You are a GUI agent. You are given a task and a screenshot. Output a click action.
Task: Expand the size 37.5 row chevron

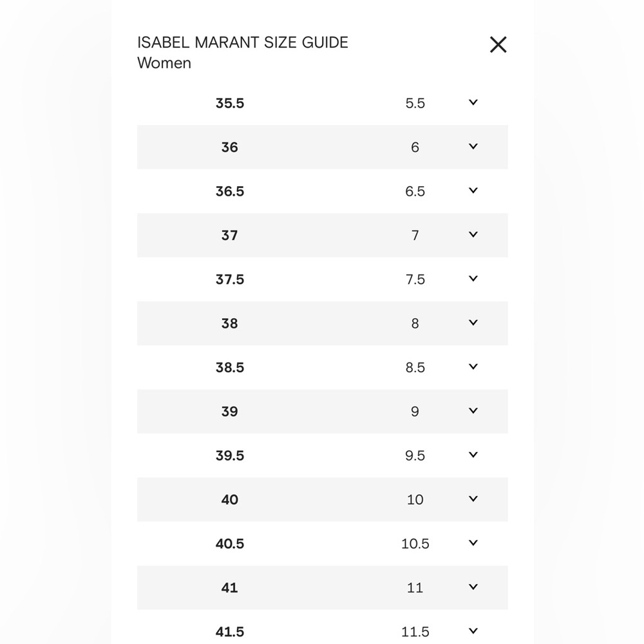point(473,278)
